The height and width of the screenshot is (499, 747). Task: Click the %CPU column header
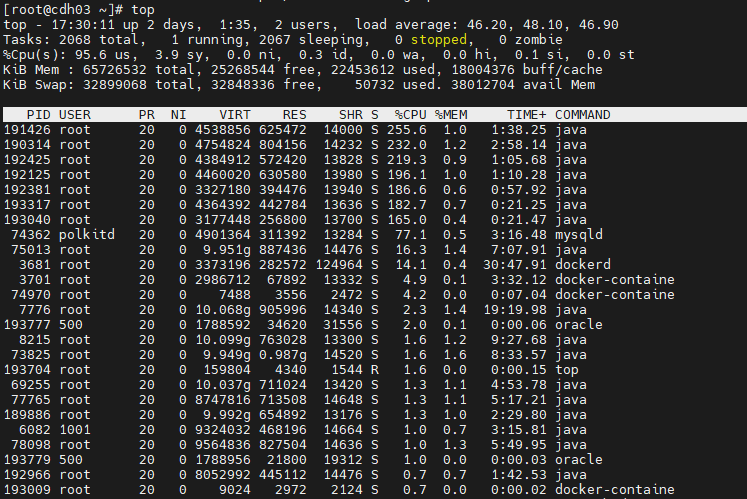pos(411,115)
